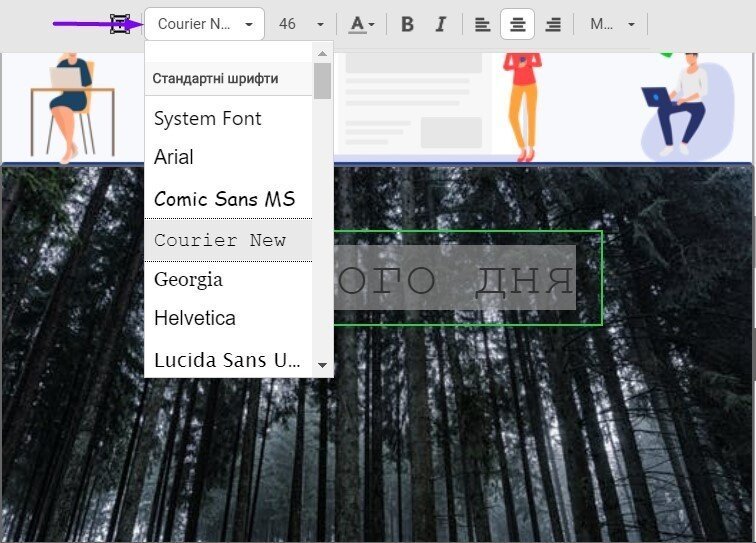Image resolution: width=756 pixels, height=543 pixels.
Task: Click the text block icon left of font selector
Action: [x=120, y=24]
